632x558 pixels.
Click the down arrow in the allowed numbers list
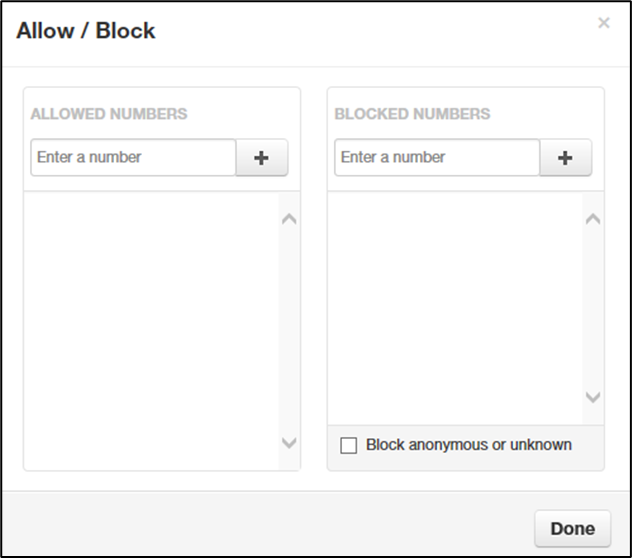tap(289, 443)
